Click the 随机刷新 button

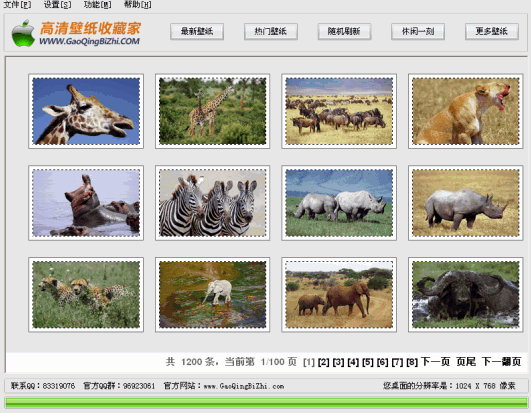pyautogui.click(x=344, y=31)
